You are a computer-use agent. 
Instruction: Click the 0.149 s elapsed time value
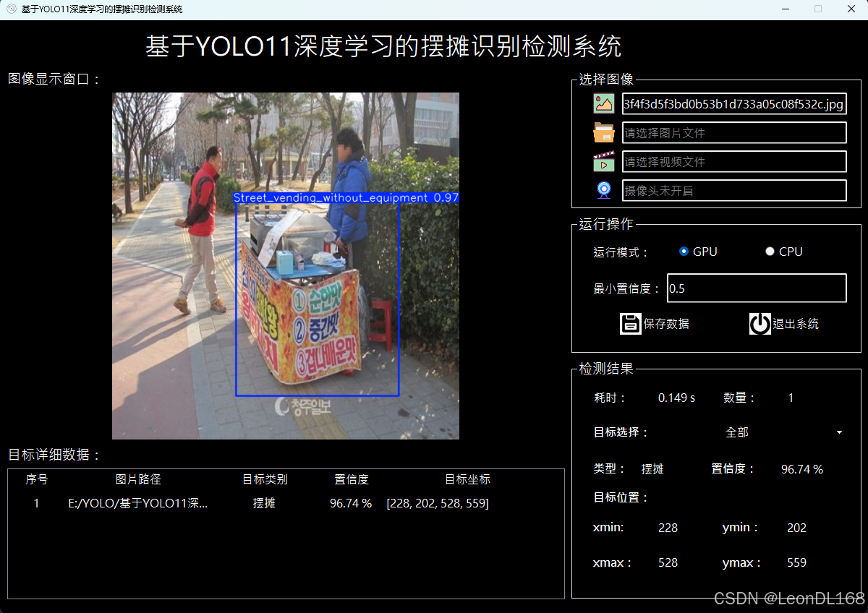coord(676,398)
